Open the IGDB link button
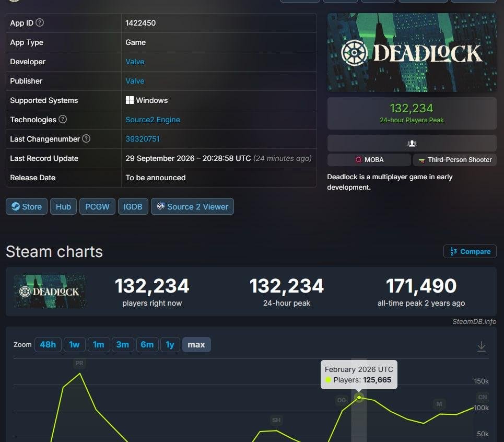The width and height of the screenshot is (504, 442). (x=133, y=206)
